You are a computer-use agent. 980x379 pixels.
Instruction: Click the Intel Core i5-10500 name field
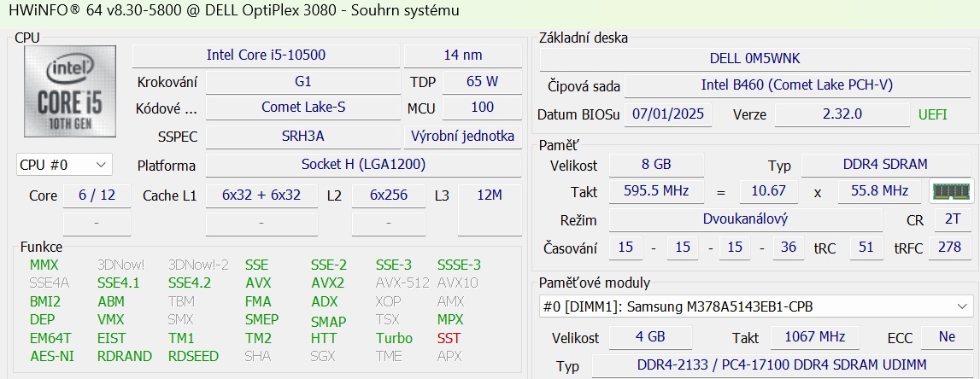click(x=266, y=55)
